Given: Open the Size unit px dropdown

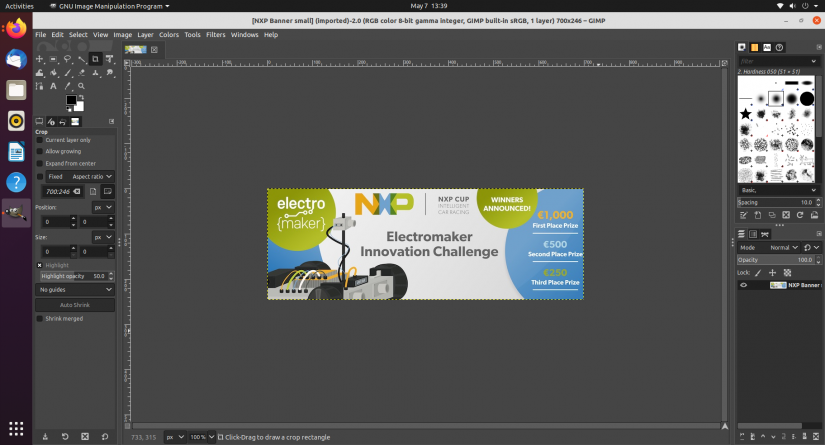Looking at the screenshot, I should tap(103, 237).
